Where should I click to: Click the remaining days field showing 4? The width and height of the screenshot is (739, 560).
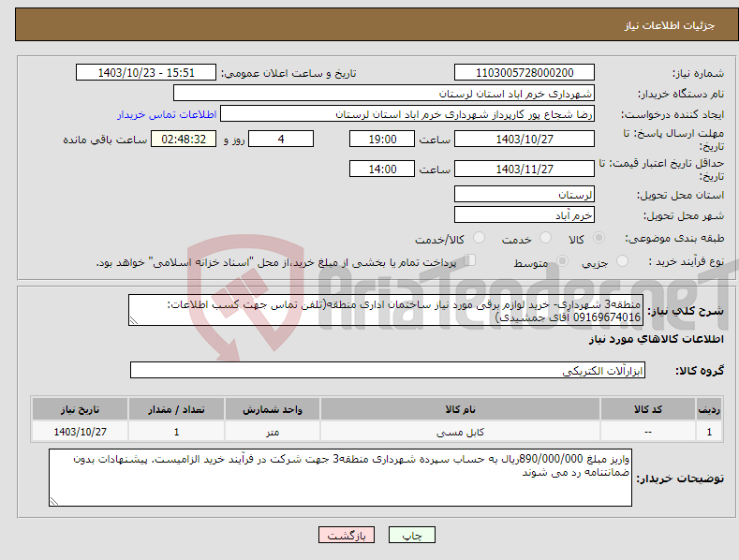tap(281, 139)
